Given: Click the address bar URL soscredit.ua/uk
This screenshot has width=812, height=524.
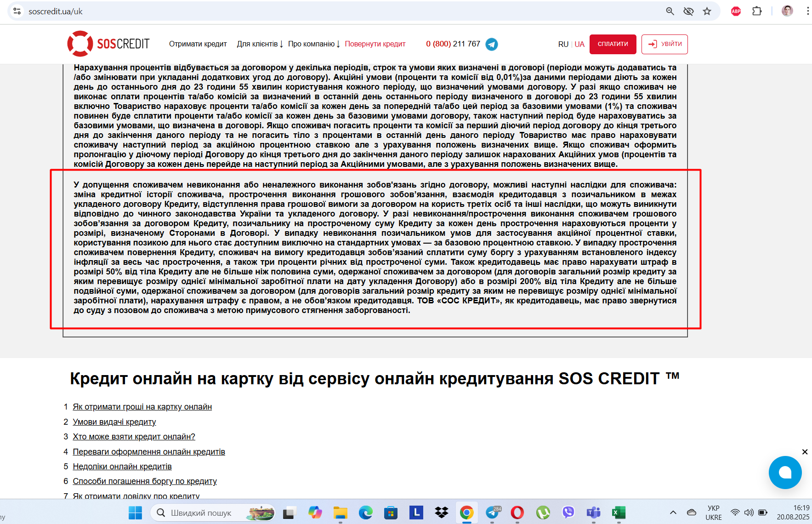Looking at the screenshot, I should [56, 11].
